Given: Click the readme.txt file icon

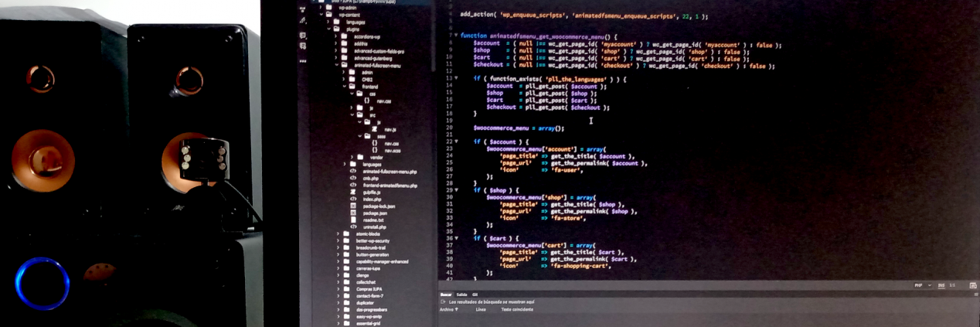Looking at the screenshot, I should pos(354,220).
